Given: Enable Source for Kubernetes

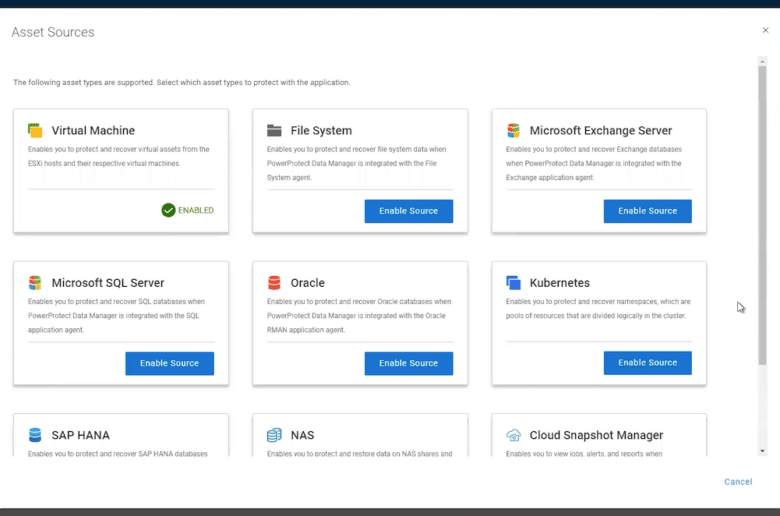Looking at the screenshot, I should click(x=647, y=363).
